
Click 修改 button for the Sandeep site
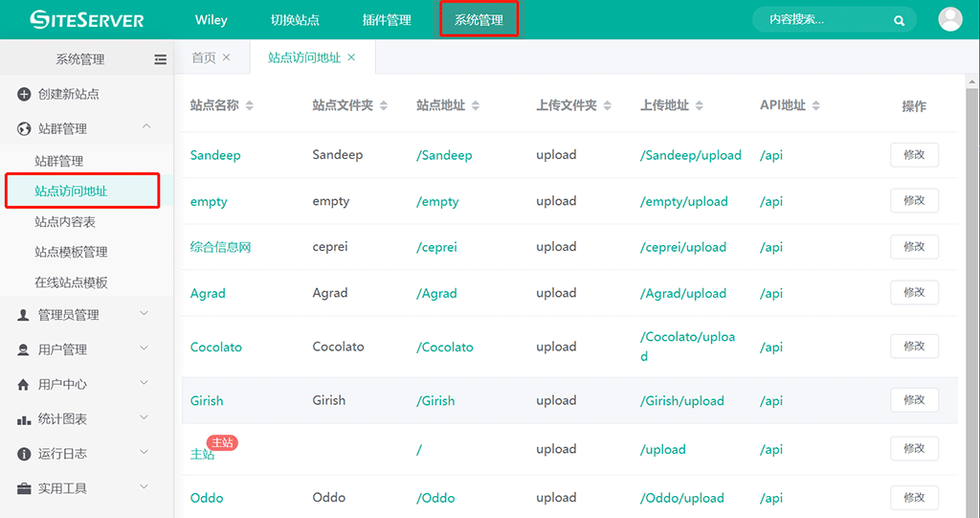(914, 155)
